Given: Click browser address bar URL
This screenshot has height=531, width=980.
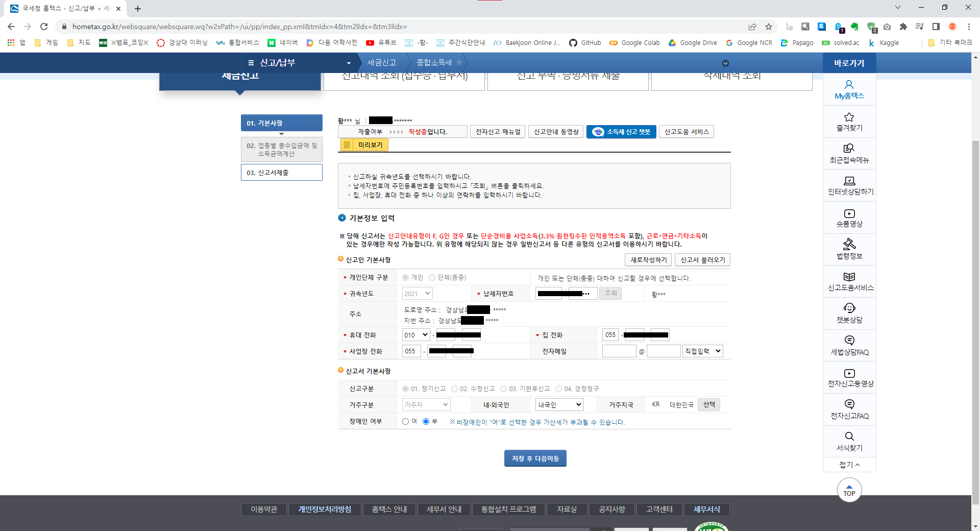Looking at the screenshot, I should (240, 27).
